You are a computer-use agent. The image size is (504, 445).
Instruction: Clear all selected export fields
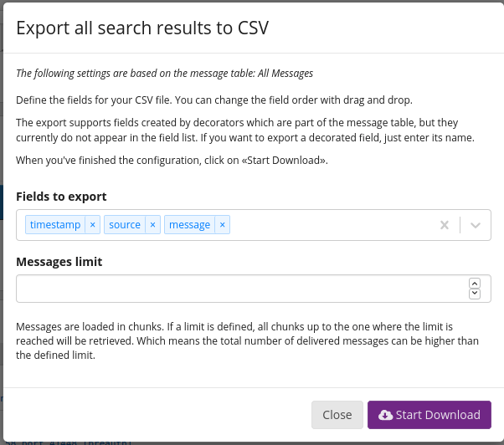(445, 225)
